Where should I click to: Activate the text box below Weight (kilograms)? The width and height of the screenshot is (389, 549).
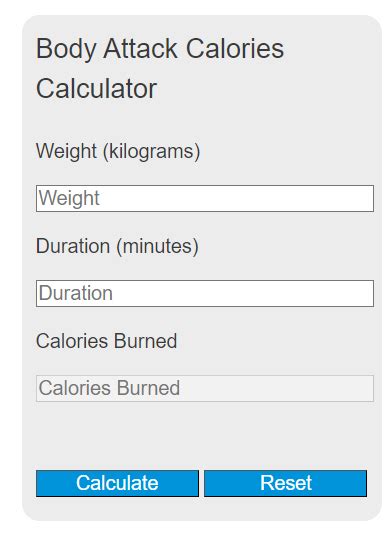click(x=205, y=199)
